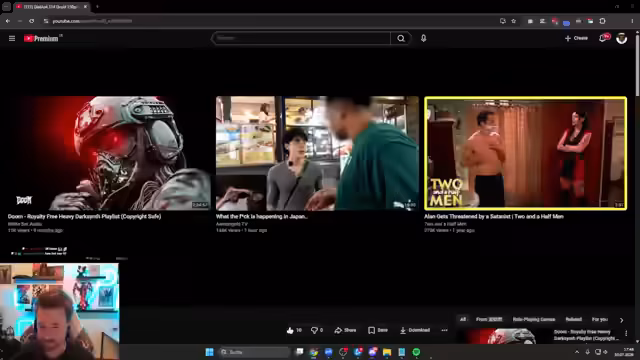Open 'Doom - Royalty Free Heavy Darksynth Playlist' title
Viewport: 640px width, 360px height.
84,217
